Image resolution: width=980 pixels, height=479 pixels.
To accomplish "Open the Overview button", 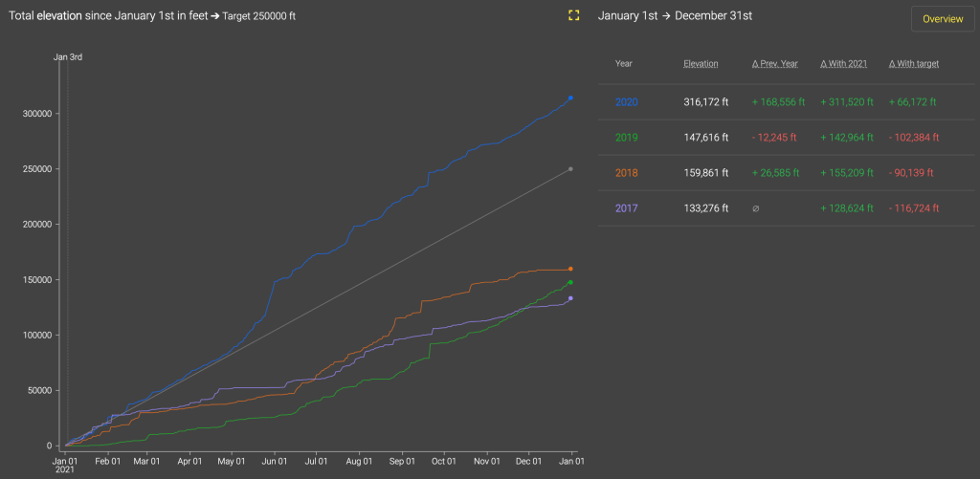I will click(943, 19).
